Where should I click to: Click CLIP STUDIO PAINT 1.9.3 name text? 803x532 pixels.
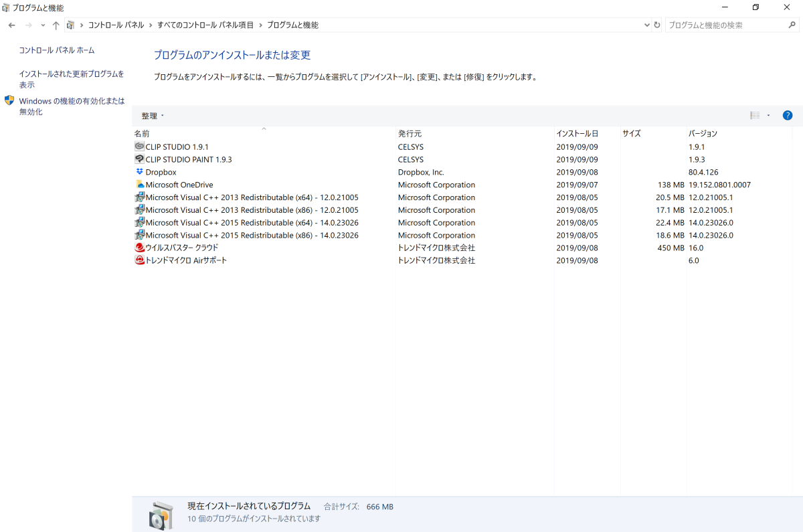(x=189, y=159)
